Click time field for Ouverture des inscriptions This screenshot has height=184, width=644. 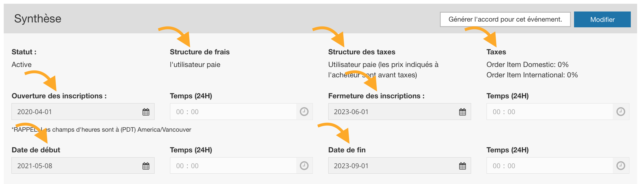pos(233,112)
